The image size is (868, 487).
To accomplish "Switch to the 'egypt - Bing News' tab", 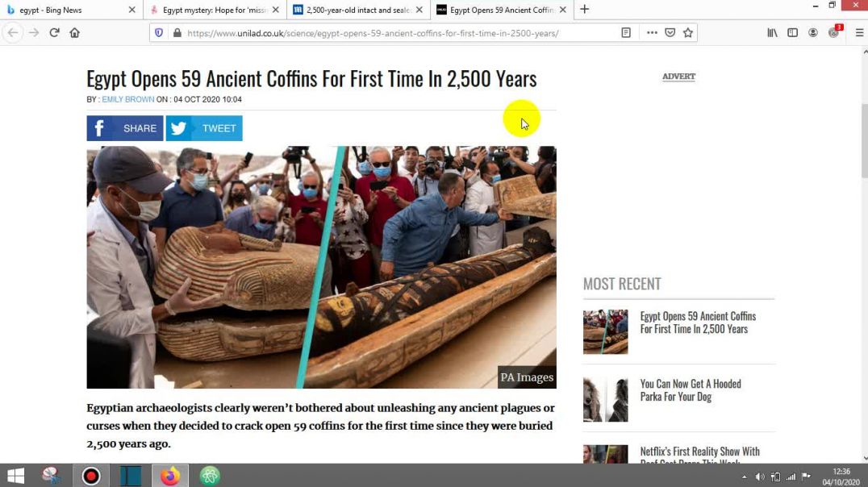I will 72,10.
